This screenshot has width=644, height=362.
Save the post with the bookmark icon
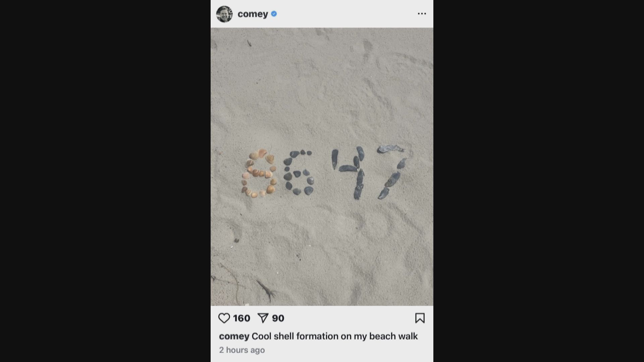(420, 318)
